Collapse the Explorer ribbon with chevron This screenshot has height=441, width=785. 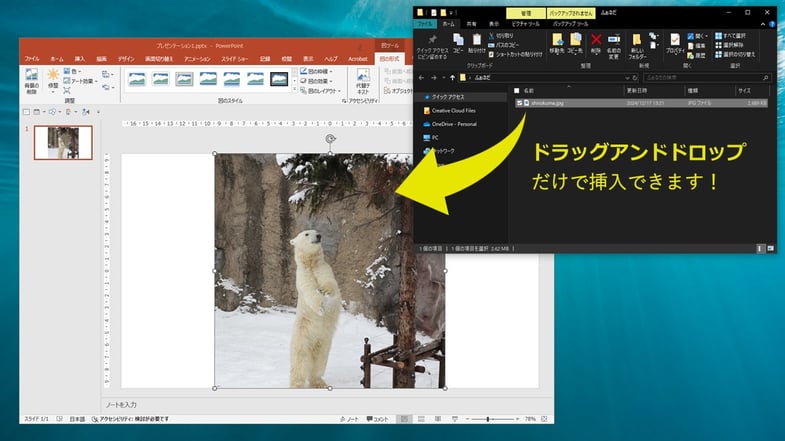762,24
